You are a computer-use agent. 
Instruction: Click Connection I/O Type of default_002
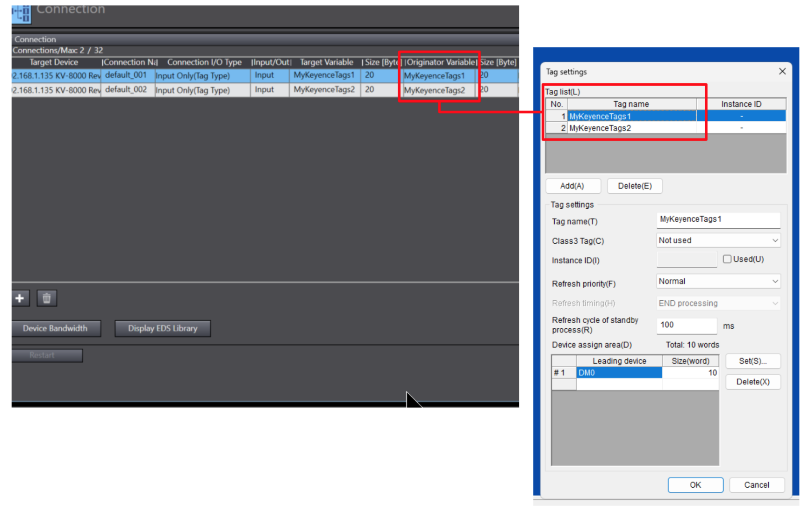pos(203,90)
